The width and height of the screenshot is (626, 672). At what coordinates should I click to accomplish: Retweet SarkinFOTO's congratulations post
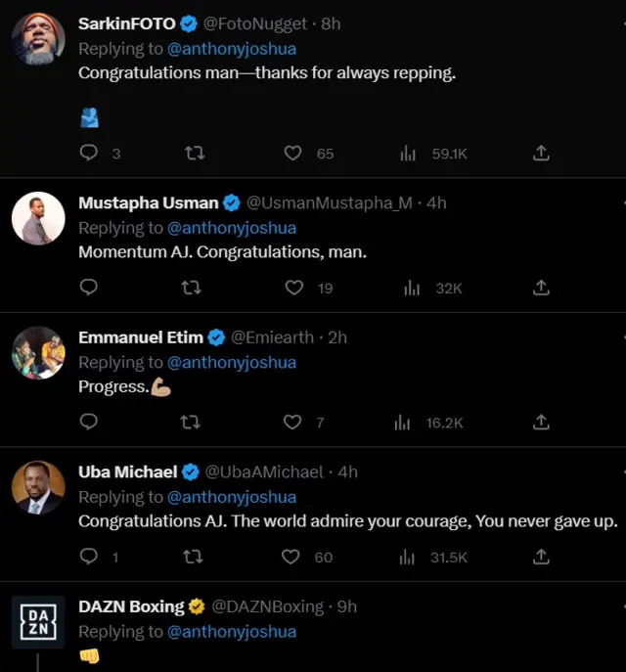[194, 154]
